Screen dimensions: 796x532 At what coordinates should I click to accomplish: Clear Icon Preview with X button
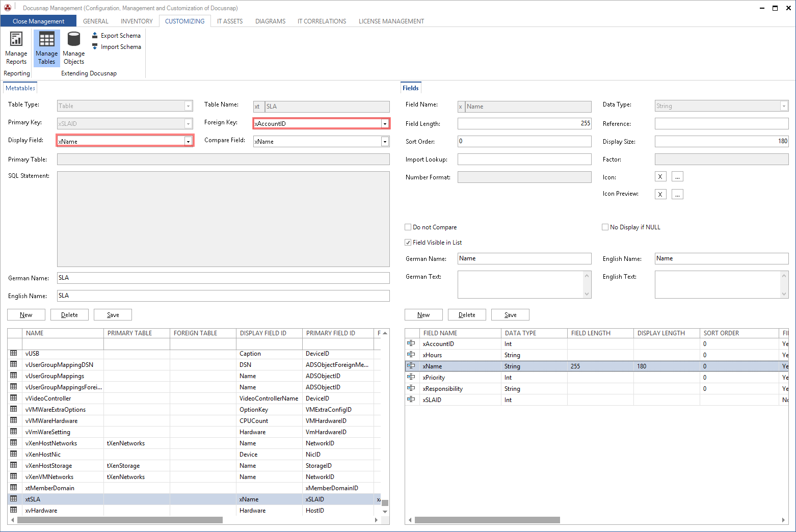[660, 194]
